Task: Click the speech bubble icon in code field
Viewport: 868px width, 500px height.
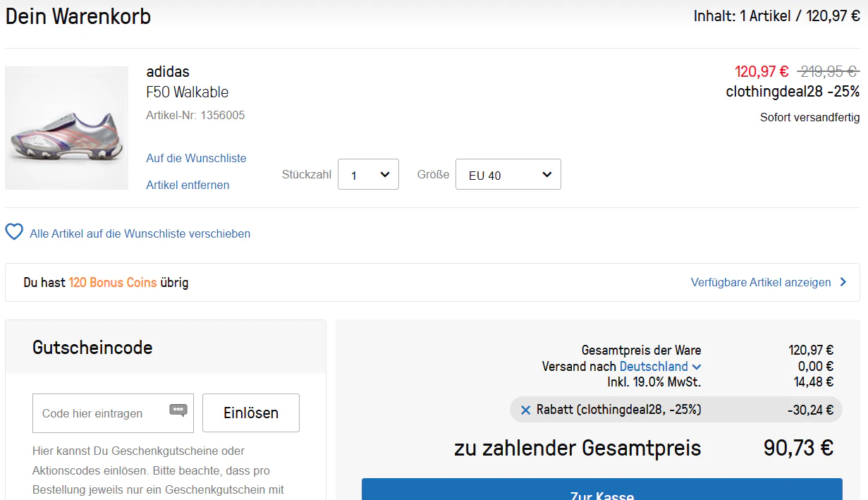Action: coord(178,410)
